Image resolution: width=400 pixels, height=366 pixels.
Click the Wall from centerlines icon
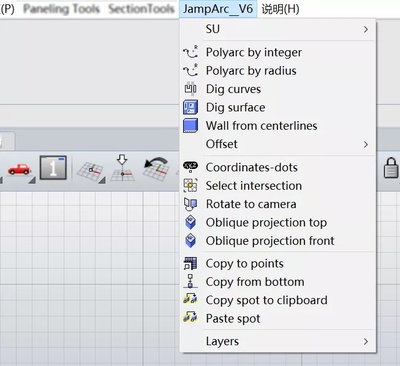click(191, 126)
